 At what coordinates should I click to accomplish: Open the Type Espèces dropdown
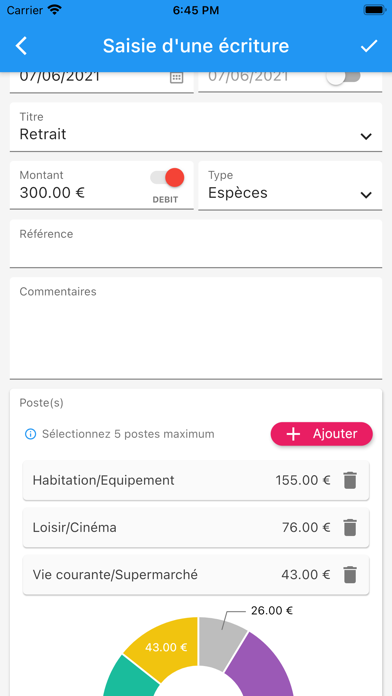[290, 186]
